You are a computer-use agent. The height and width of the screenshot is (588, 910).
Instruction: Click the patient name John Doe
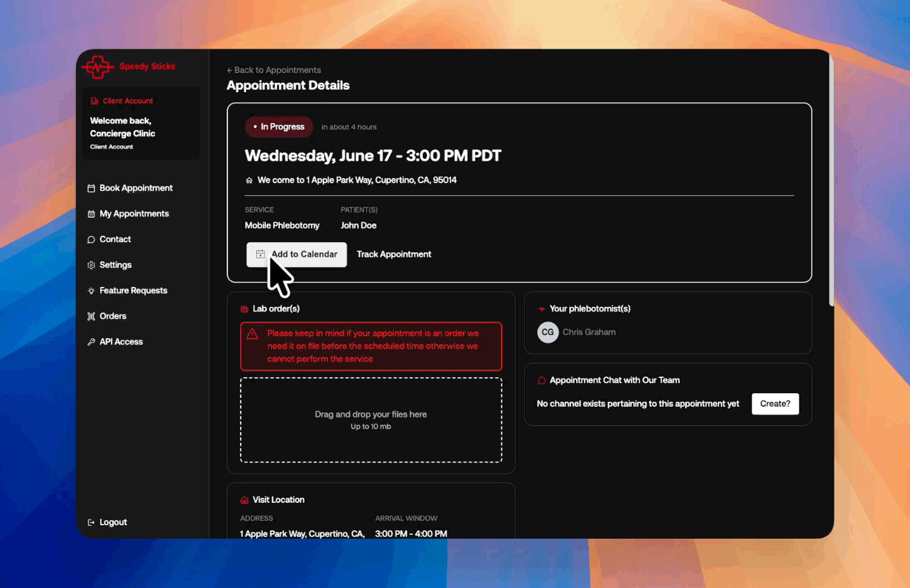[359, 225]
